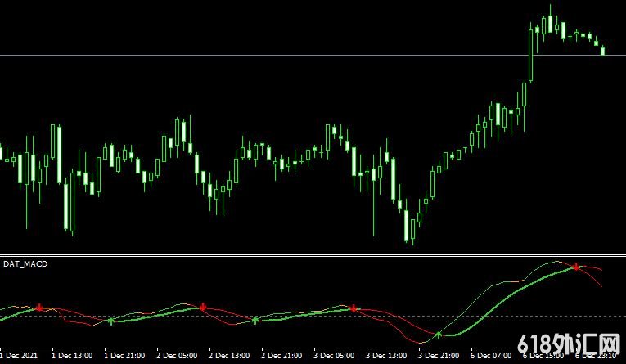The width and height of the screenshot is (626, 364).
Task: Click the "2 Dec 13:00" time label
Action: pos(231,355)
